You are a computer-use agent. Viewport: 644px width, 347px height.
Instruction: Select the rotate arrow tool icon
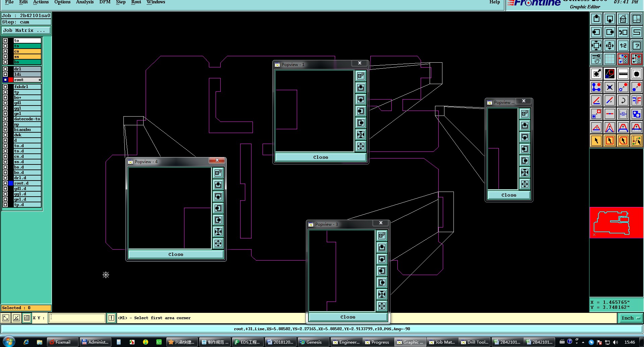point(623,100)
